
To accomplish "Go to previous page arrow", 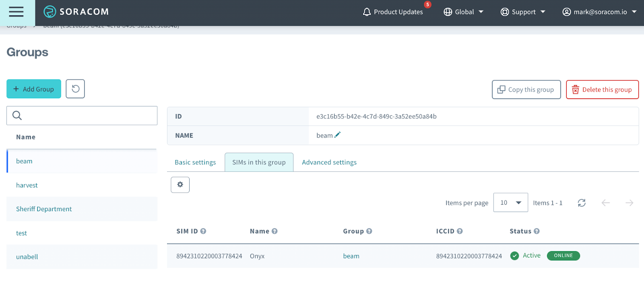I will pos(605,203).
